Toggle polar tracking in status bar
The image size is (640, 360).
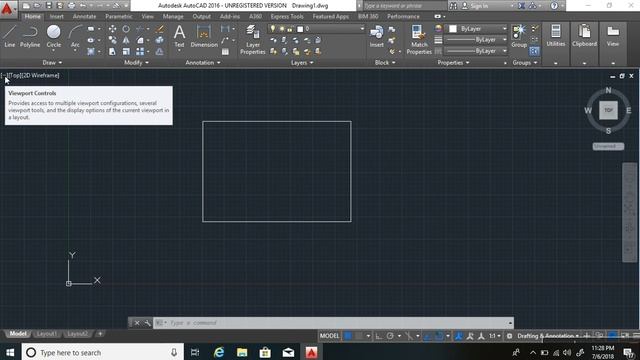(x=390, y=336)
